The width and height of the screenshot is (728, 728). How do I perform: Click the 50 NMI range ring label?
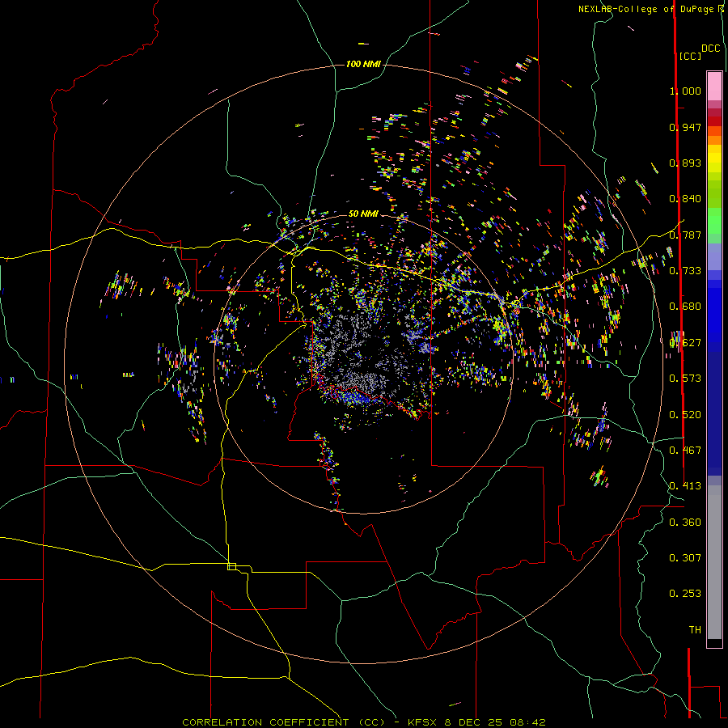point(363,214)
